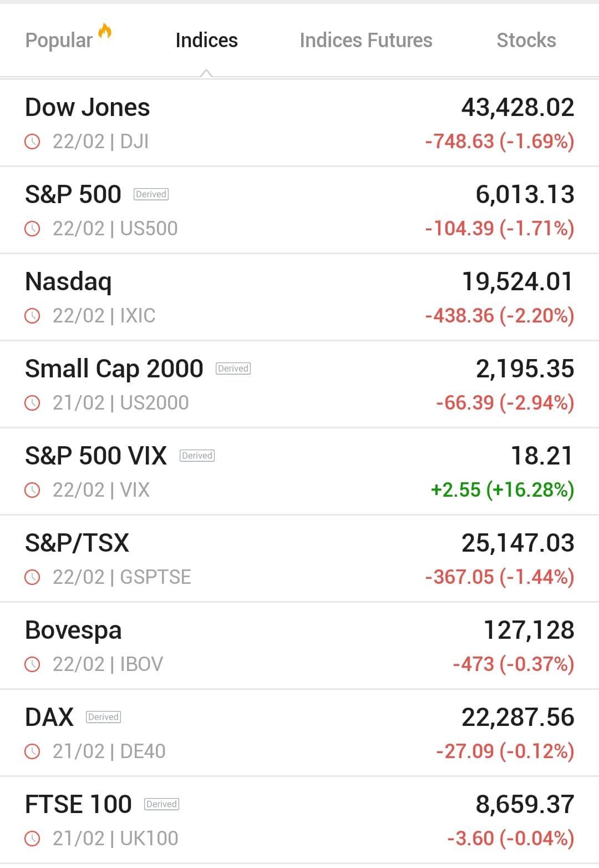599x868 pixels.
Task: Open the S&P/TSX index name
Action: point(77,543)
